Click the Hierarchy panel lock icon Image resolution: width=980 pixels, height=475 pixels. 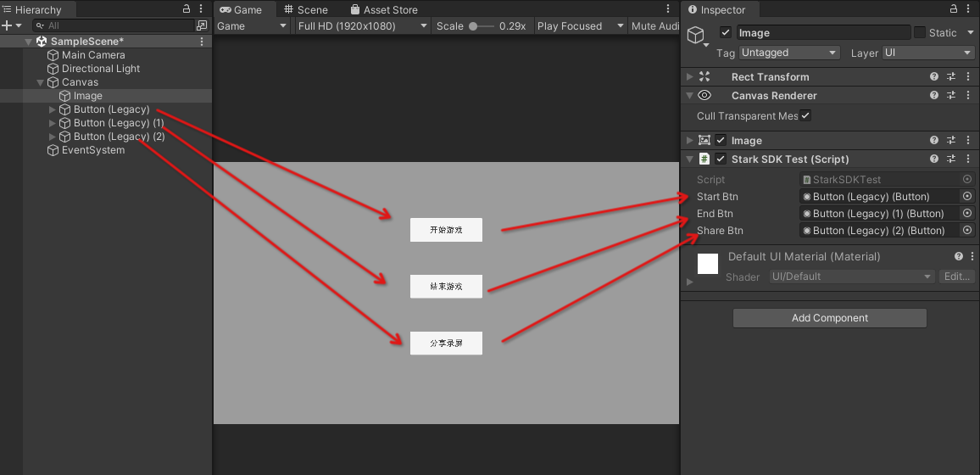[187, 8]
